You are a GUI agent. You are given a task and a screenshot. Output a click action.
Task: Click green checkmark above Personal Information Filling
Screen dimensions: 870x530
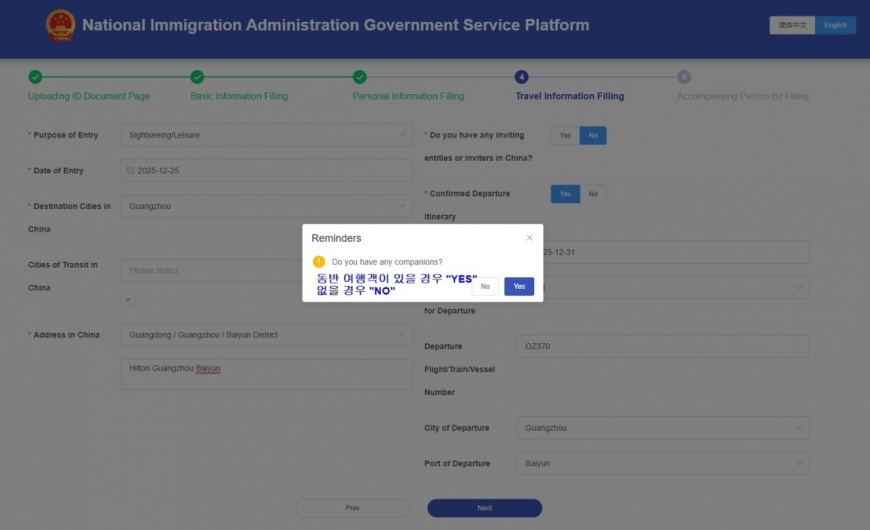click(360, 77)
